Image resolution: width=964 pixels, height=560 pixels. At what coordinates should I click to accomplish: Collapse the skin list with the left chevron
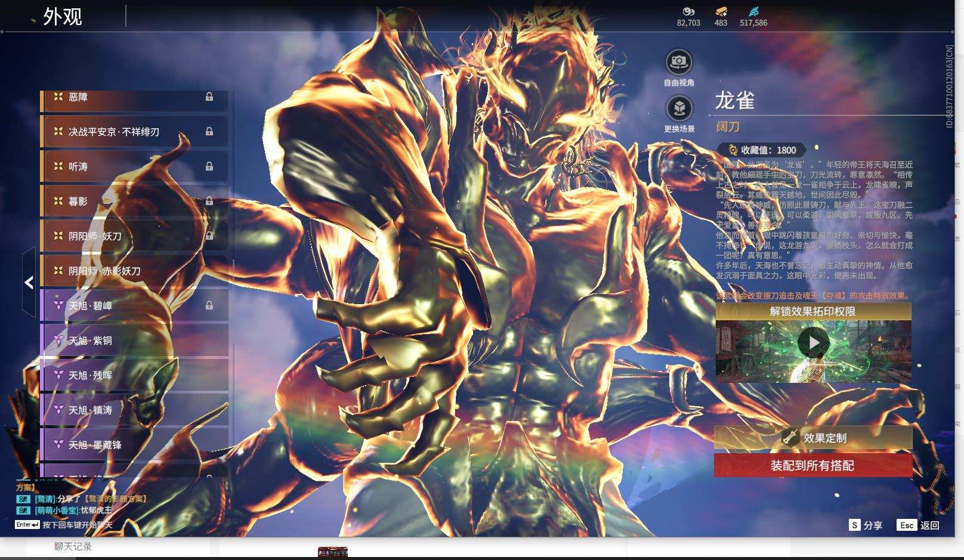point(29,282)
